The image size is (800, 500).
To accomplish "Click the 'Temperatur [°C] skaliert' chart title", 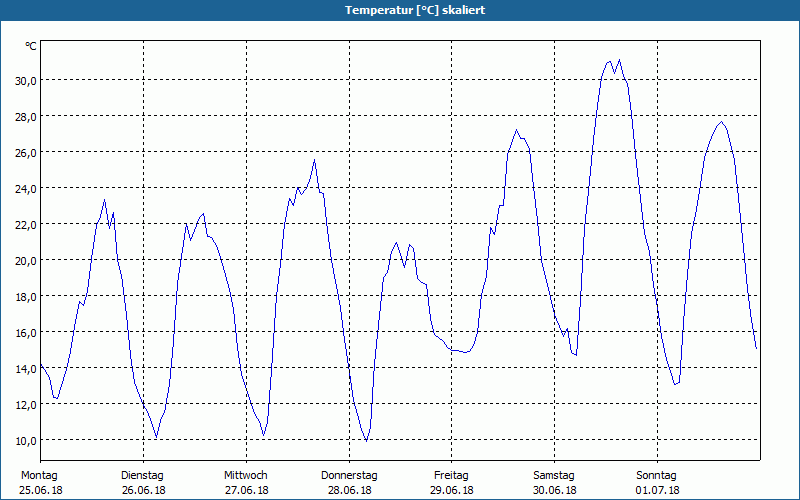I will pyautogui.click(x=415, y=10).
